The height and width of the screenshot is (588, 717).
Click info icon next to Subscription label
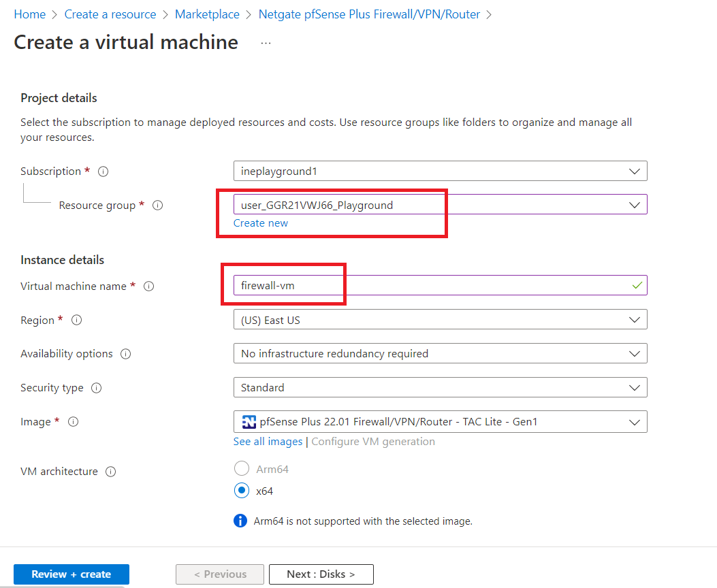(x=103, y=171)
